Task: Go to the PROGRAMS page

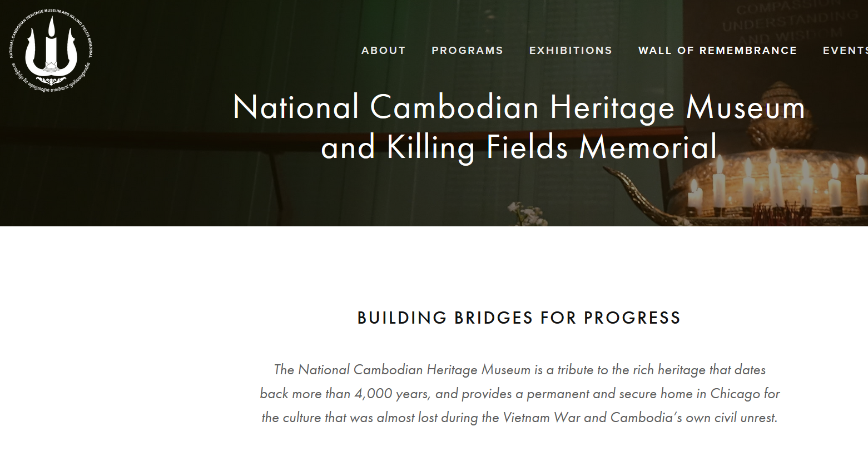Action: 468,51
